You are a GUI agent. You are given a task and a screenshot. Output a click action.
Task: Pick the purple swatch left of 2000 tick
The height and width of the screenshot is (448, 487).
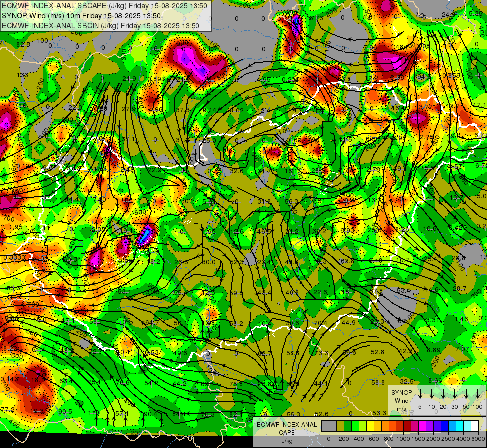tap(430, 426)
